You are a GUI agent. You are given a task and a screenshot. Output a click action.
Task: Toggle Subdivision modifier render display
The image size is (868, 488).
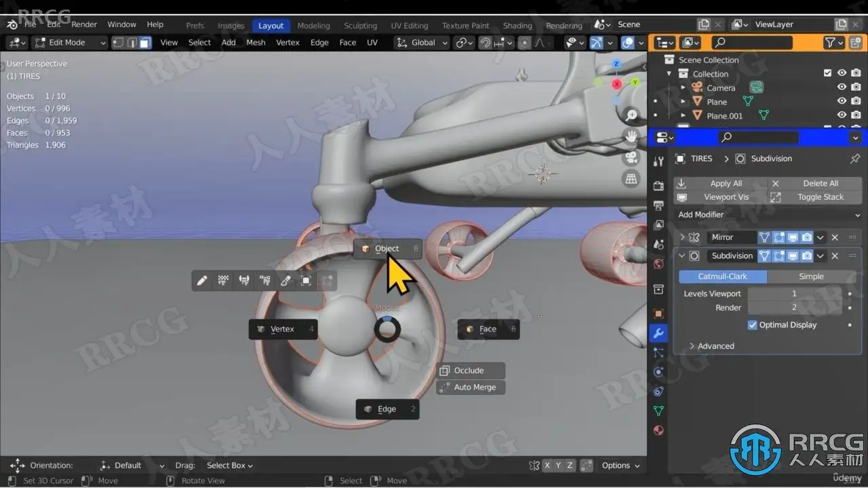[806, 256]
